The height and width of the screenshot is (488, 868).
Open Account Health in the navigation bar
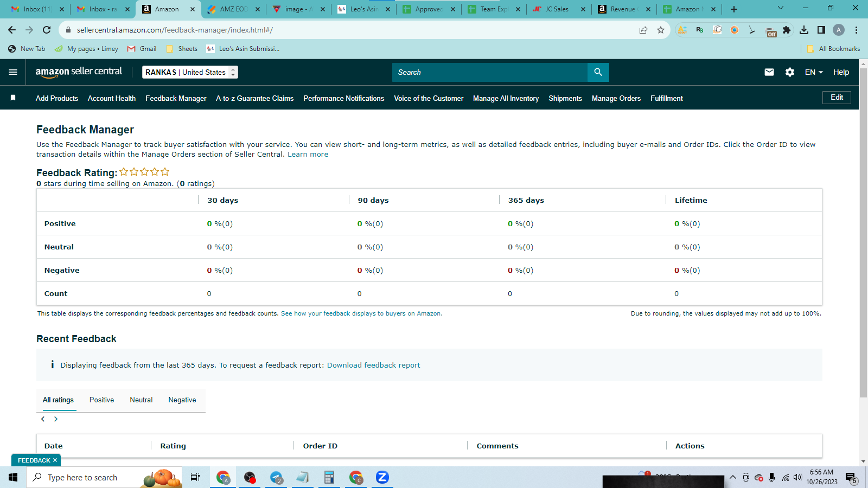tap(112, 98)
